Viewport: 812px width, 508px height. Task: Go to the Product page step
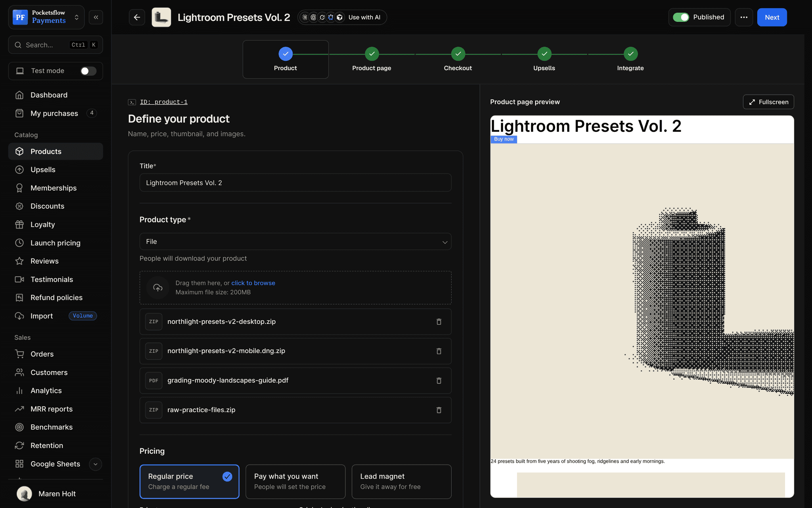click(x=372, y=59)
